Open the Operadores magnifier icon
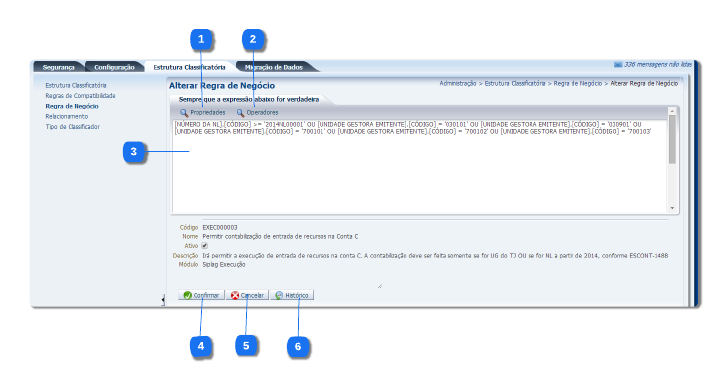 click(x=240, y=113)
